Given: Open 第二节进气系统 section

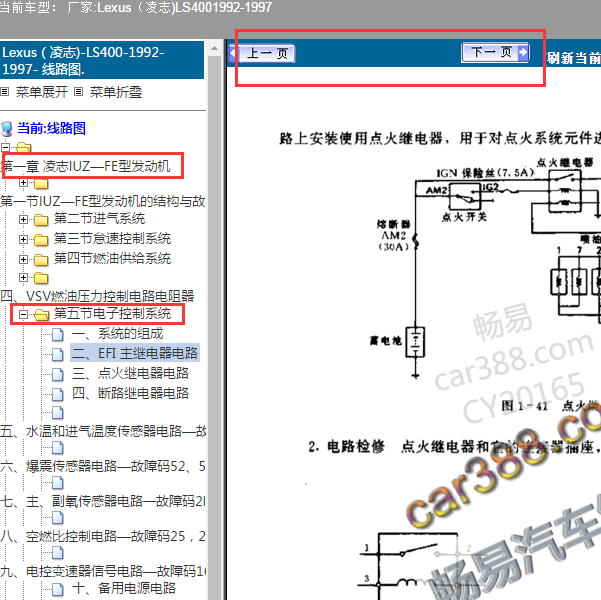Looking at the screenshot, I should (99, 219).
